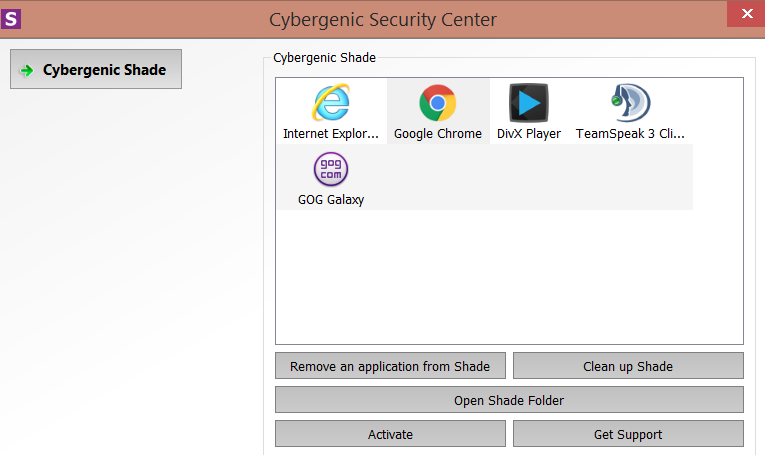Click the 'Internet Explor...' text label
765x455 pixels.
click(331, 134)
